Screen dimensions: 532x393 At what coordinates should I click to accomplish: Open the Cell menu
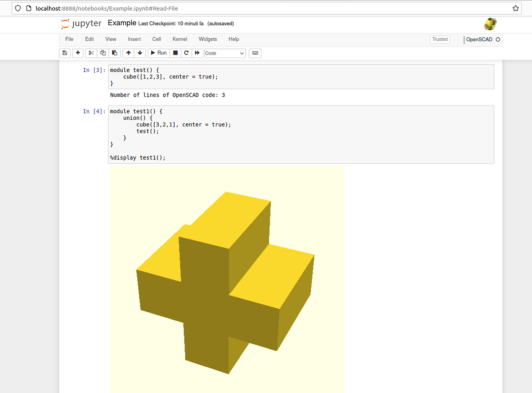(x=156, y=39)
